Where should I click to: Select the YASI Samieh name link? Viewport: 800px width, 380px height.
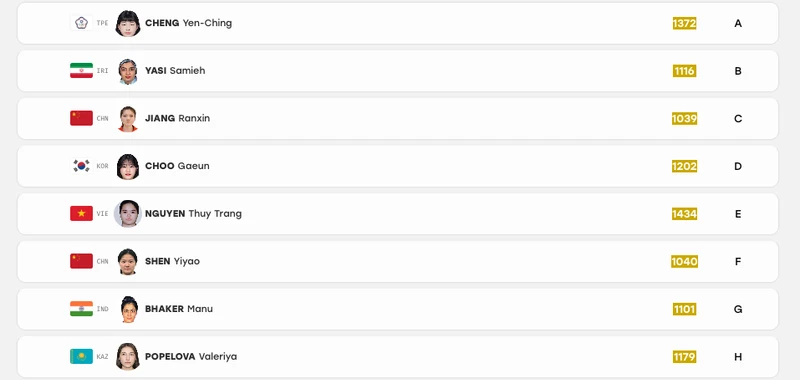[175, 70]
